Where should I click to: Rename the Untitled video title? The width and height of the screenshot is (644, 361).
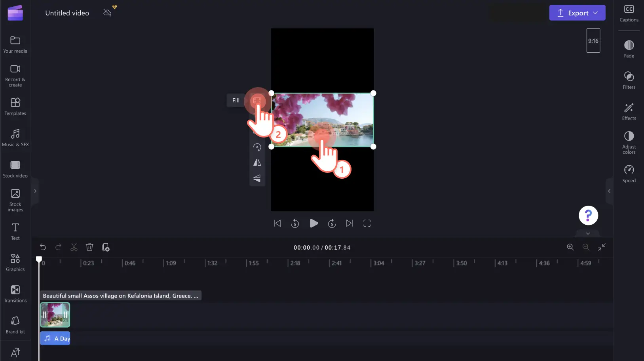(x=67, y=13)
